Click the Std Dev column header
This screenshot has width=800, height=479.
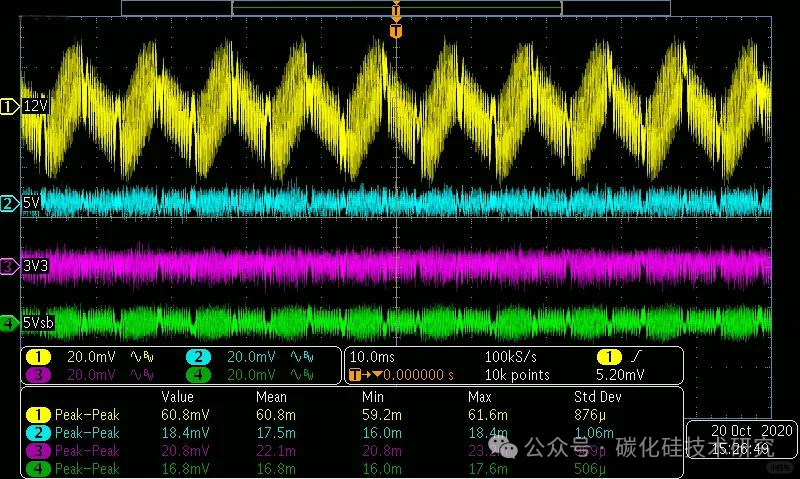pos(597,397)
